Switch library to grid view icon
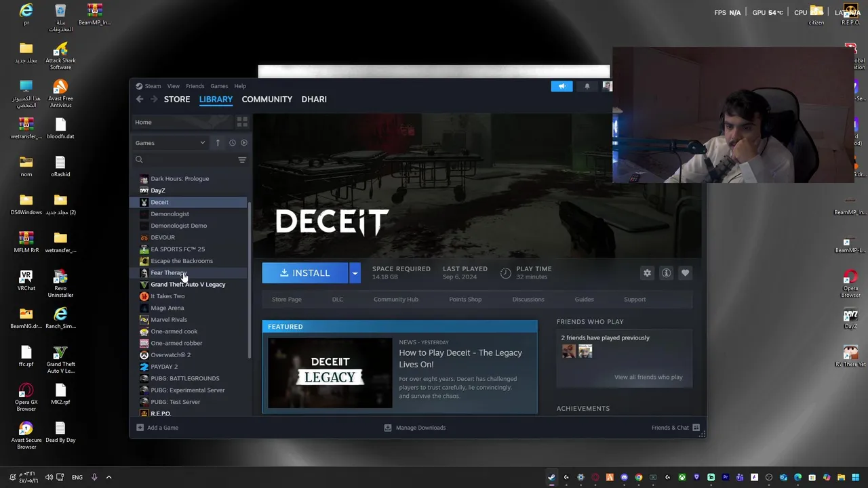868x488 pixels. tap(242, 122)
